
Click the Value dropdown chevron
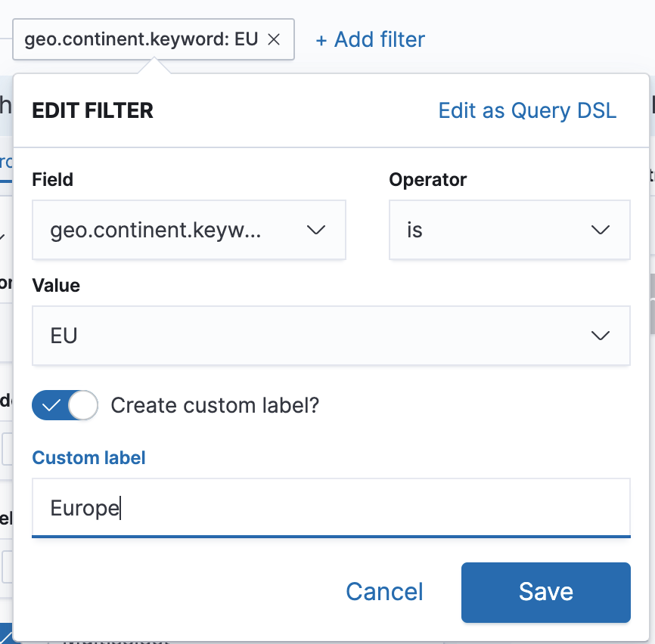601,336
